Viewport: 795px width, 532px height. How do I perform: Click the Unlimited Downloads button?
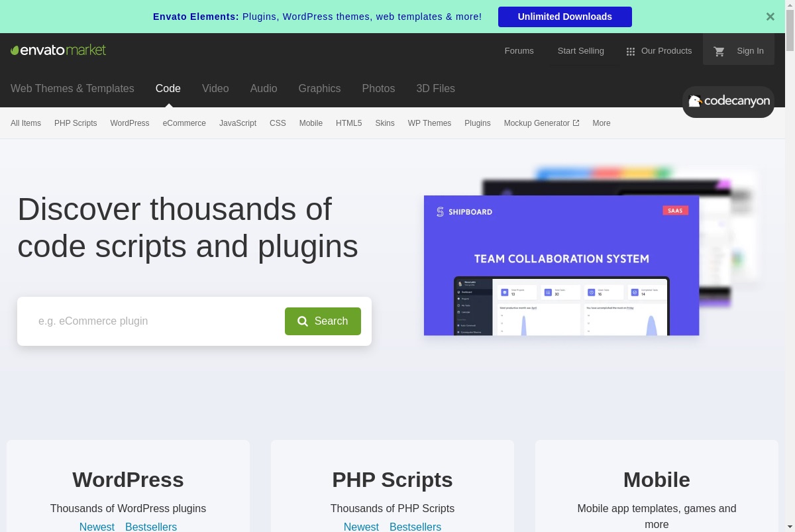pos(565,17)
